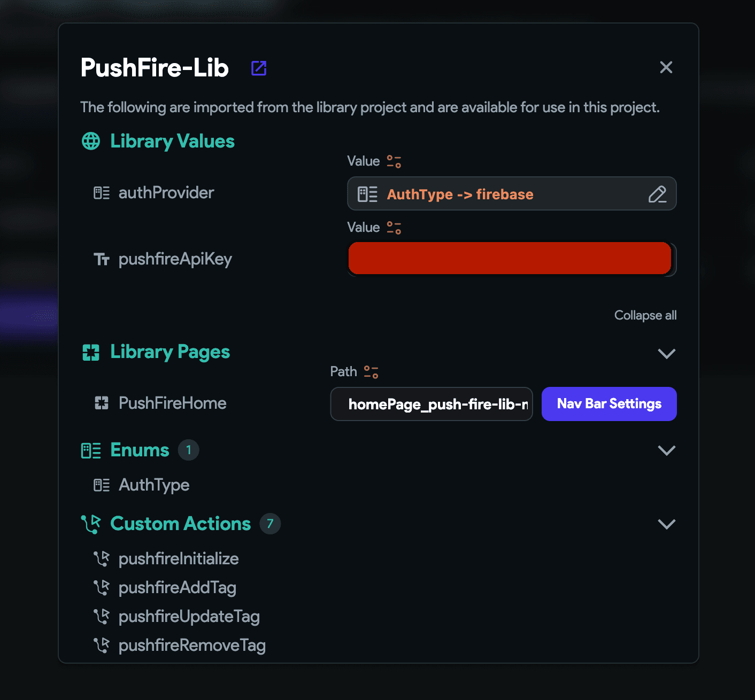Collapse the Library Pages section
The height and width of the screenshot is (700, 755).
coord(666,353)
